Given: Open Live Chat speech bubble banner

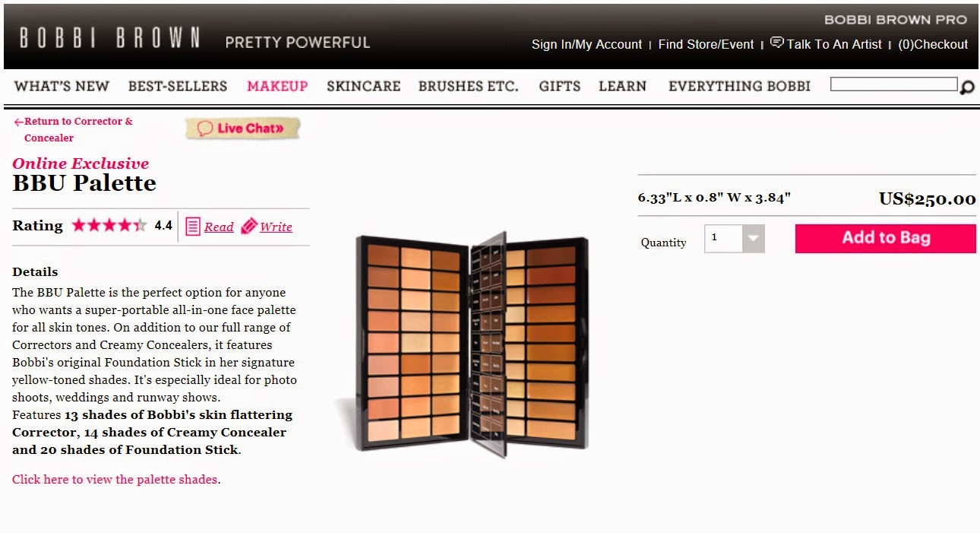Looking at the screenshot, I should point(243,128).
